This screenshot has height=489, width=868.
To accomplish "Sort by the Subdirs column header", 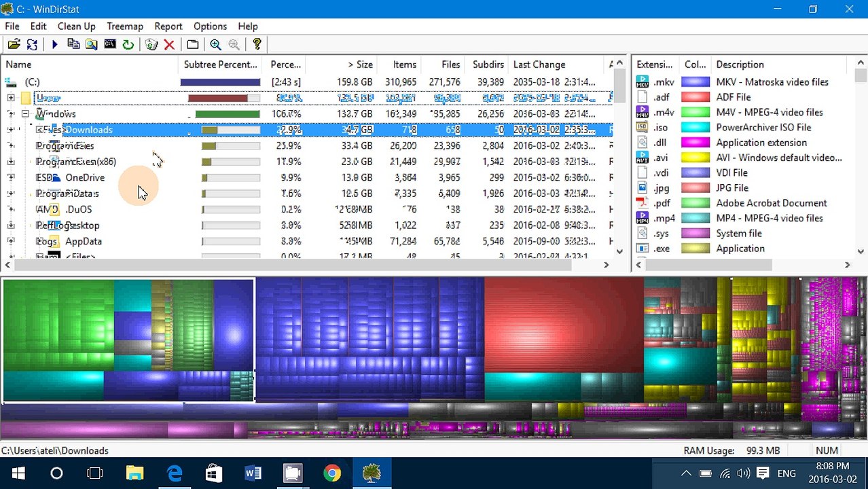I will 486,65.
